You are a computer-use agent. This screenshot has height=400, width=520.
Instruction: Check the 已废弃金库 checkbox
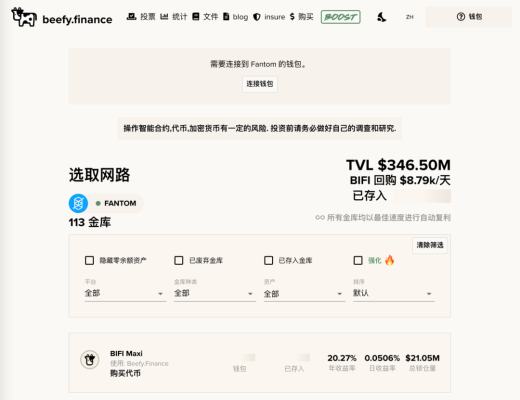179,260
